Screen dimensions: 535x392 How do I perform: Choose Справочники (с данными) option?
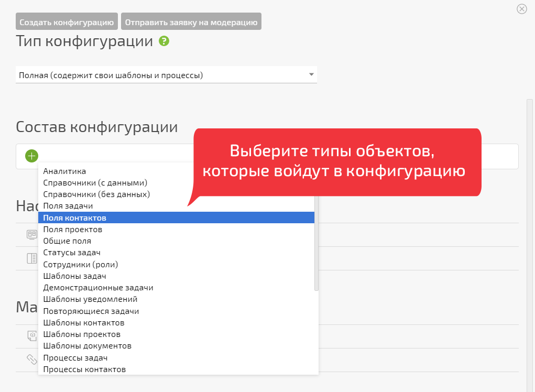tap(177, 183)
